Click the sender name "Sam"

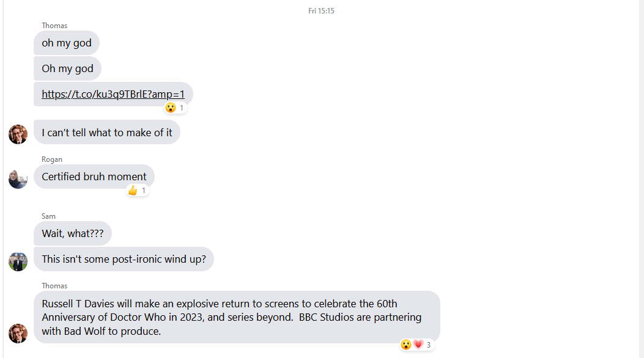(48, 216)
